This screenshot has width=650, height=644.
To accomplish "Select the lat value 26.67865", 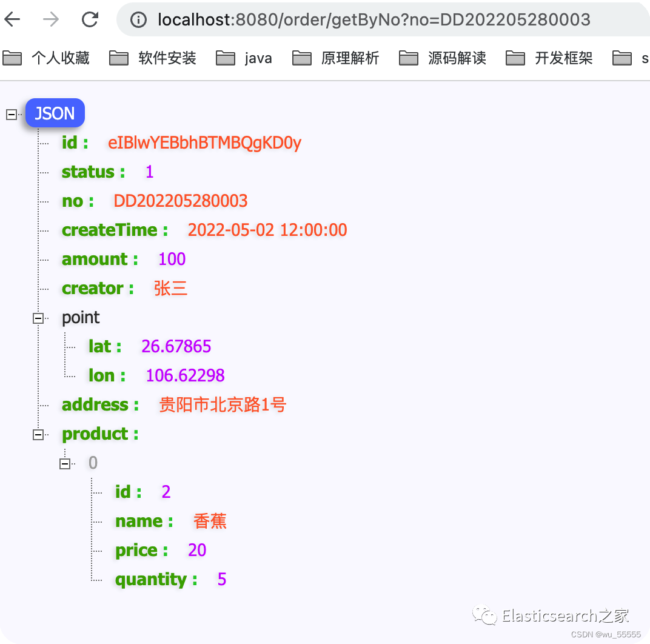I will (176, 346).
